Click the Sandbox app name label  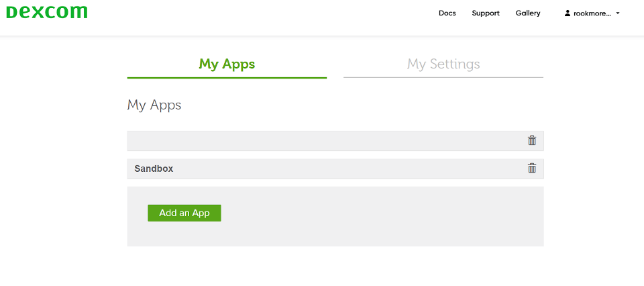(154, 169)
